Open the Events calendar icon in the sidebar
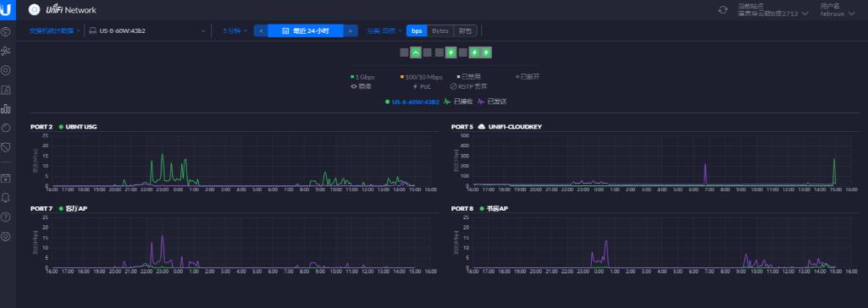868x308 pixels. point(6,178)
